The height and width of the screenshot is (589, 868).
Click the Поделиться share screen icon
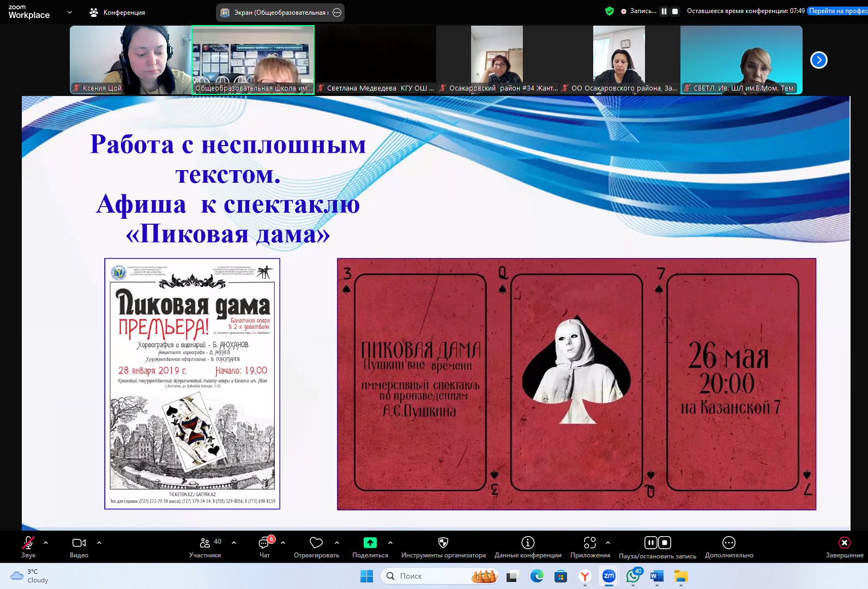(370, 543)
